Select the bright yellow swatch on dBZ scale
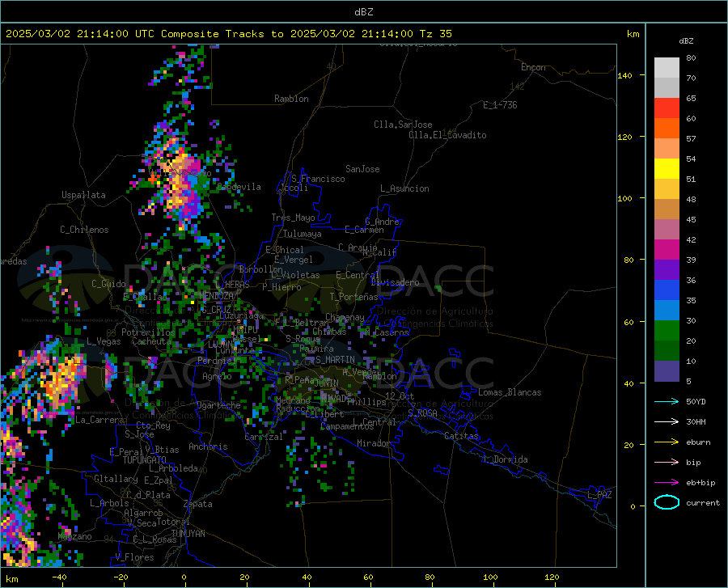Screen dimensions: 728x588 coord(667,169)
